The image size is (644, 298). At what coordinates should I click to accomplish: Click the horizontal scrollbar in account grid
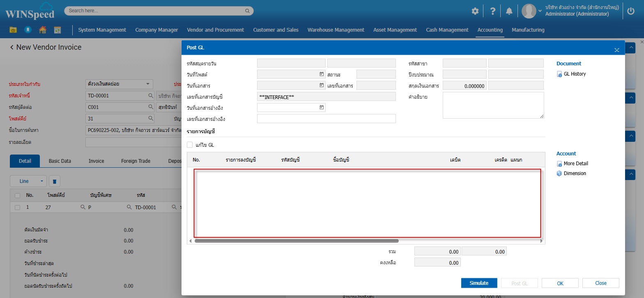[x=297, y=241]
